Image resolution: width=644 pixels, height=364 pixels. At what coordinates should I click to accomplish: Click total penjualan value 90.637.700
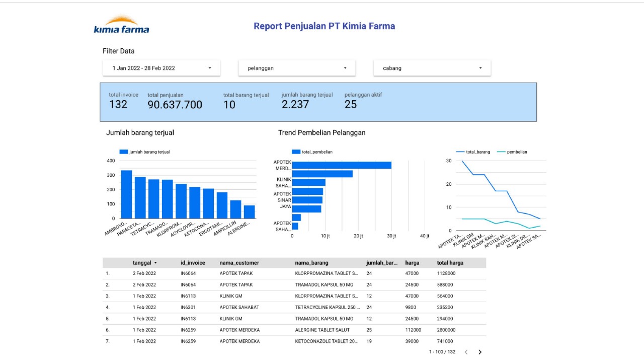click(x=175, y=105)
